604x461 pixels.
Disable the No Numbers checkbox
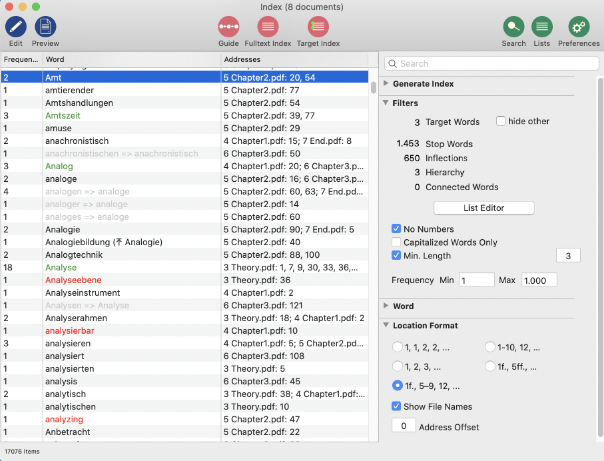(396, 229)
